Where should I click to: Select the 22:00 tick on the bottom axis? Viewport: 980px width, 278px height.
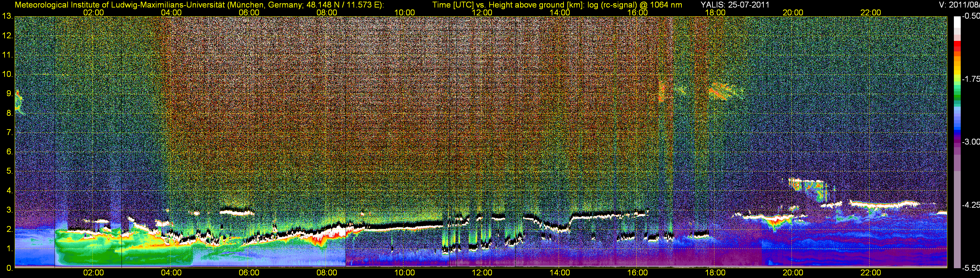[x=871, y=273]
